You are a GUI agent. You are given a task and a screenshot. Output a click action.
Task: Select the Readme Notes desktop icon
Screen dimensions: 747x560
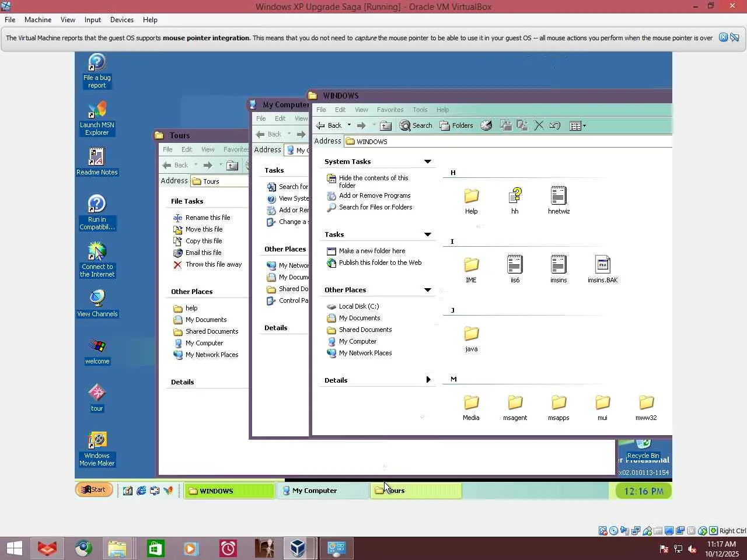tap(97, 162)
